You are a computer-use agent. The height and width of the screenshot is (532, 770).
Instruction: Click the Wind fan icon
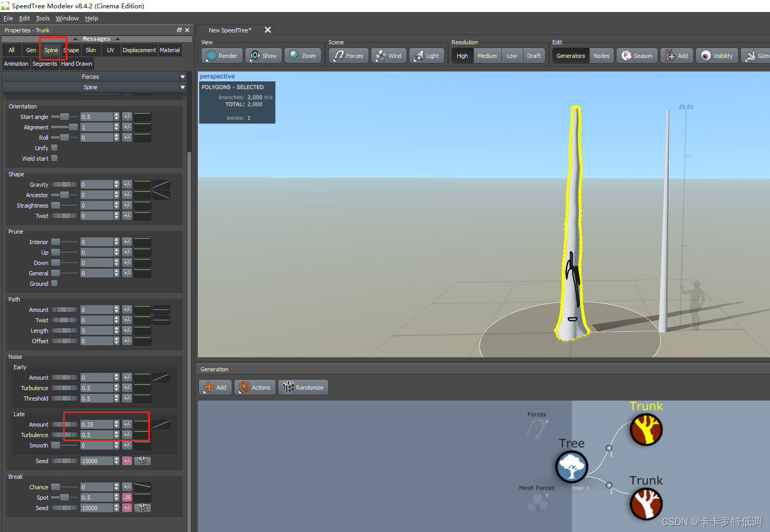point(381,56)
